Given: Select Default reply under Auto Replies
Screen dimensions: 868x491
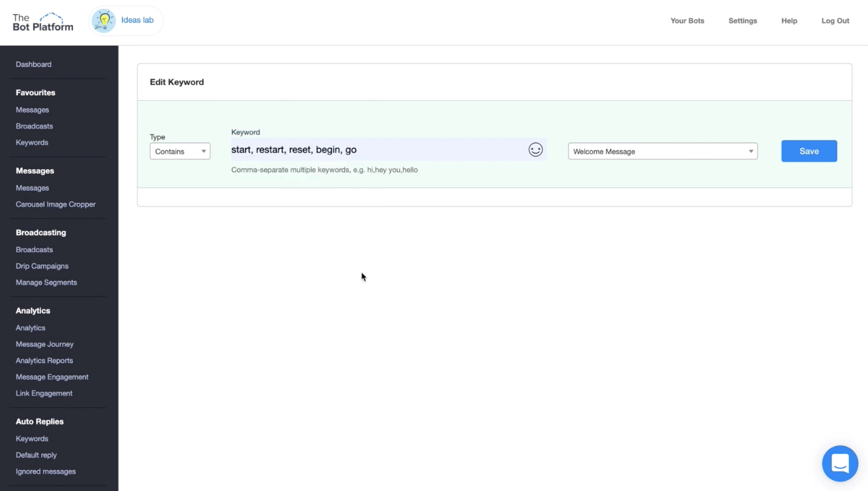Looking at the screenshot, I should [x=36, y=455].
